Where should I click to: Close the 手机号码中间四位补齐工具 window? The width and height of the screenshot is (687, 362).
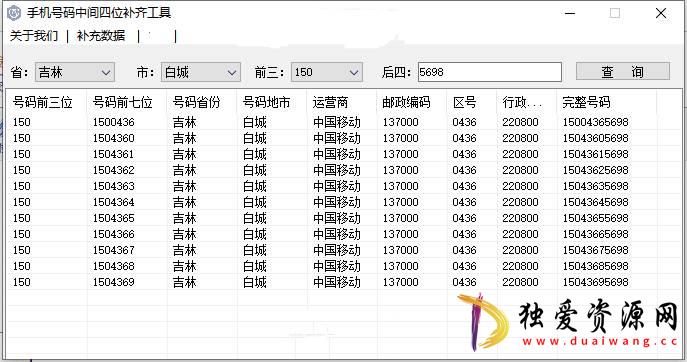[661, 13]
